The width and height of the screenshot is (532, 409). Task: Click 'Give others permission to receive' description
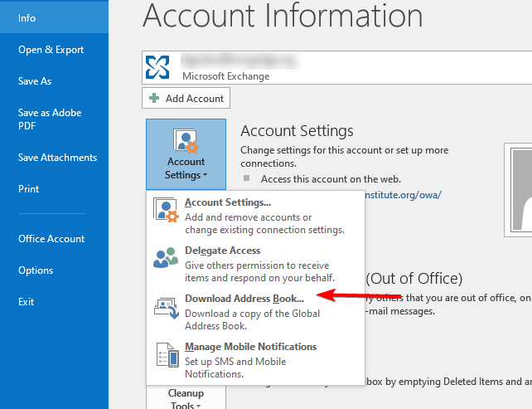(x=257, y=265)
